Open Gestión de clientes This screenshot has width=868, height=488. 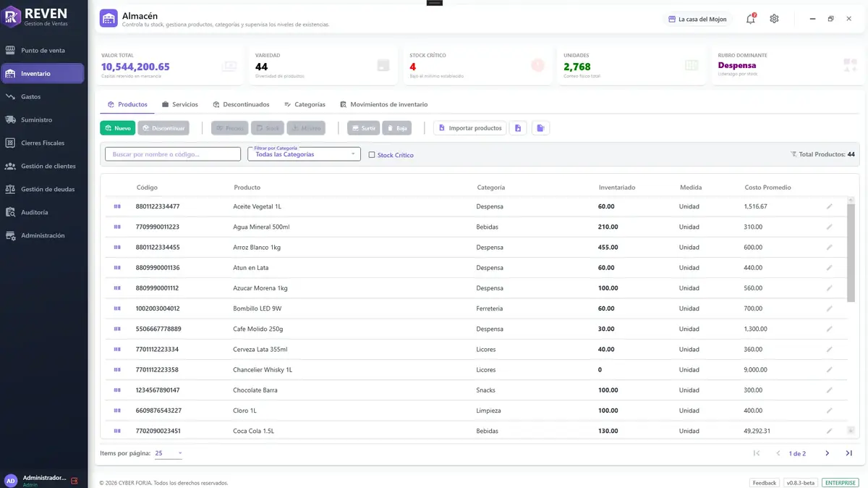[43, 166]
